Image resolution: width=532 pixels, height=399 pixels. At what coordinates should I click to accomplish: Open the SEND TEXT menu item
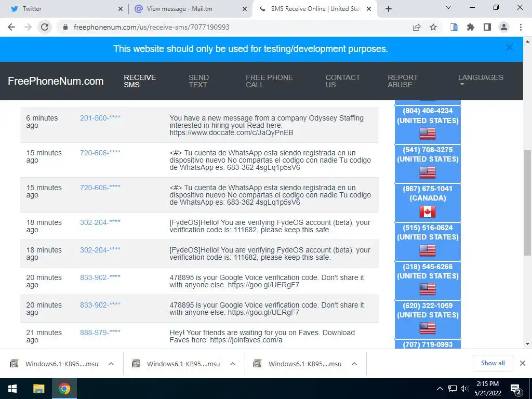[198, 81]
